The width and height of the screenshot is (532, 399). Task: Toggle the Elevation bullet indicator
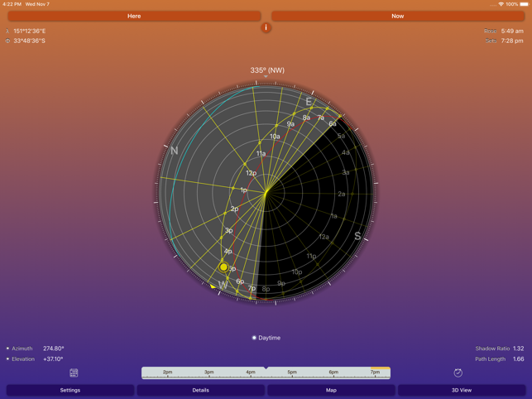tap(7, 359)
